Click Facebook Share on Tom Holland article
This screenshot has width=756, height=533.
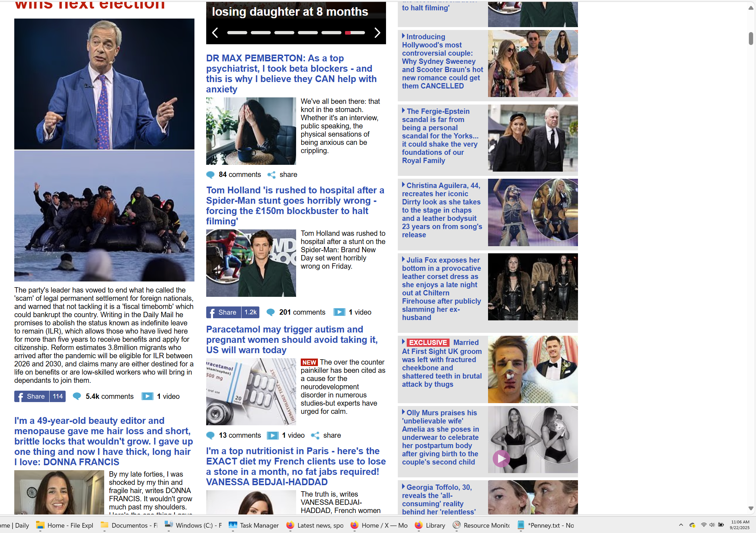[x=223, y=312]
